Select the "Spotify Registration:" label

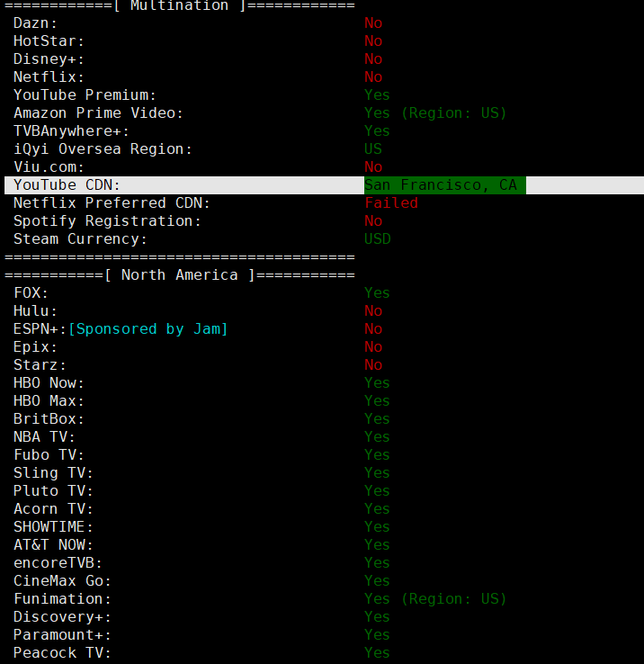[107, 221]
